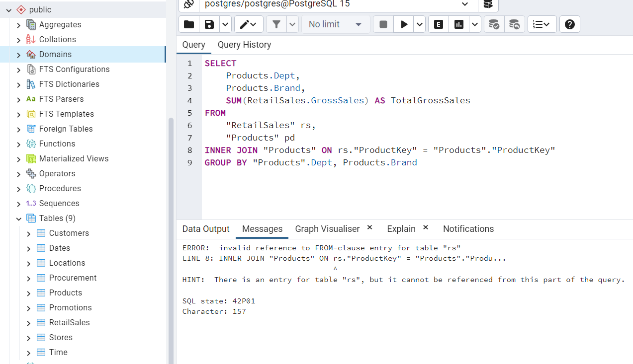Click the 'SQL state: 42P01' message text
The image size is (633, 364).
pyautogui.click(x=218, y=301)
